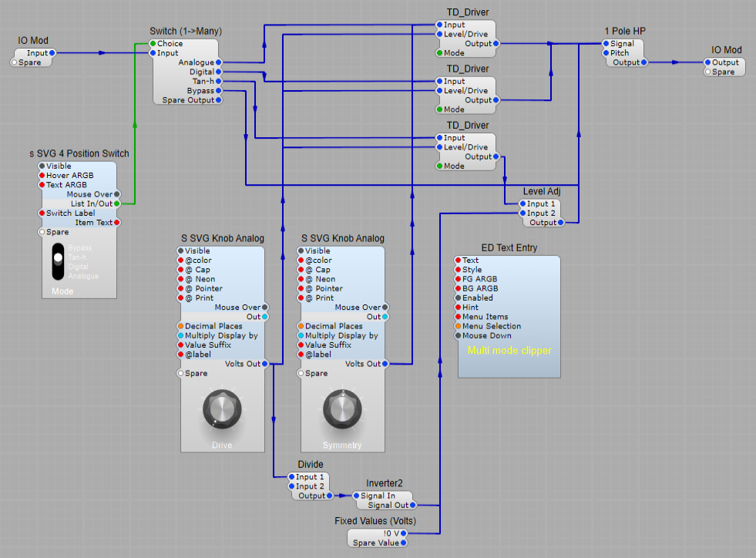
Task: Click the green Choice pin on Switch module
Action: [x=153, y=44]
